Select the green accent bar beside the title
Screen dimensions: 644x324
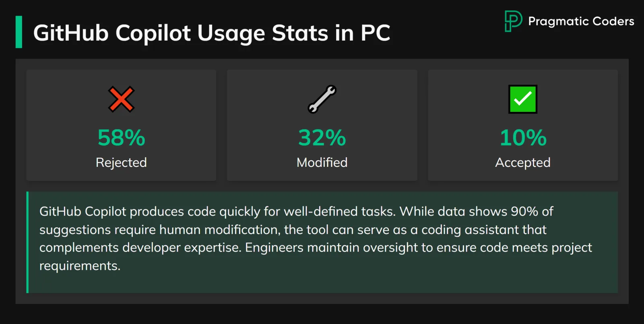pos(19,32)
